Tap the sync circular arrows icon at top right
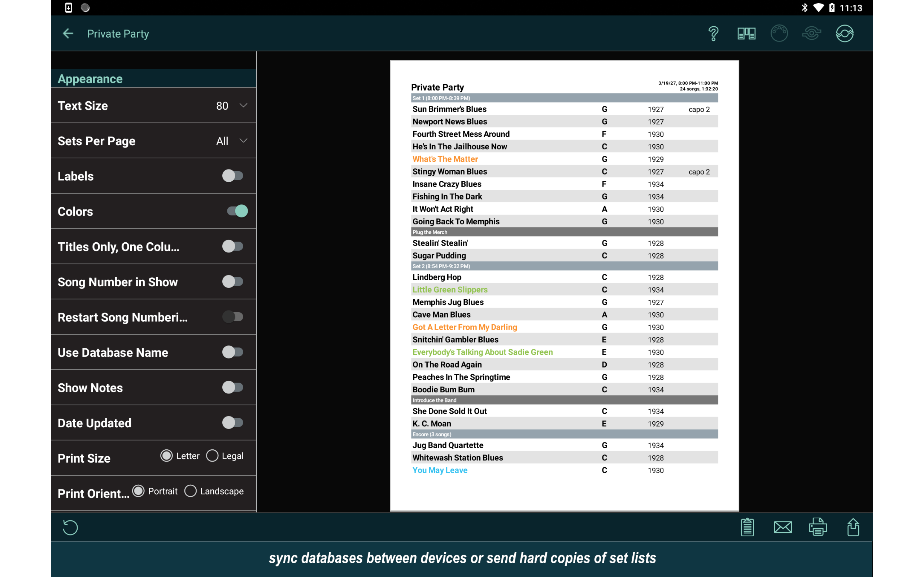924x577 pixels. click(x=844, y=34)
